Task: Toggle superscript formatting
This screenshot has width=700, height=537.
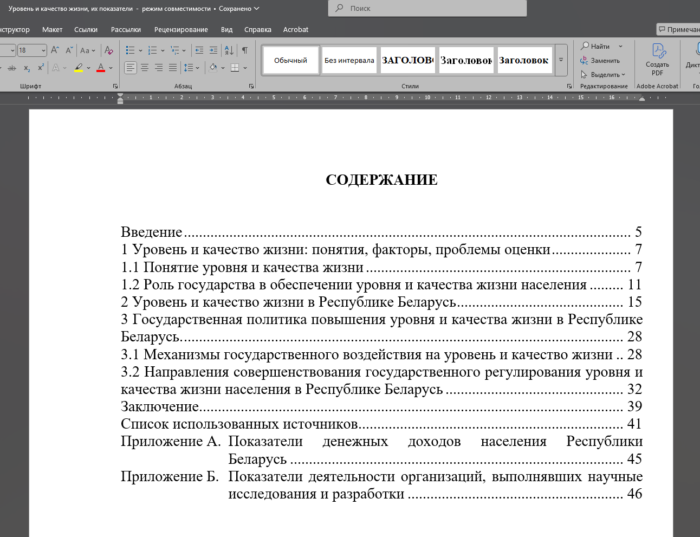Action: [x=41, y=68]
